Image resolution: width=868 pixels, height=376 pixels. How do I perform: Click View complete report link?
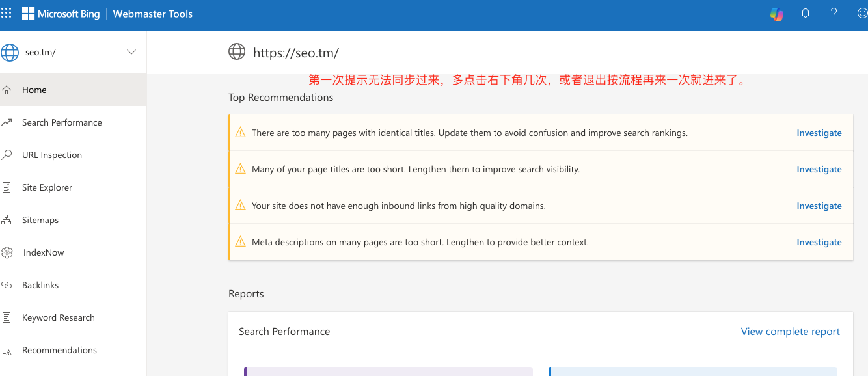(x=790, y=332)
